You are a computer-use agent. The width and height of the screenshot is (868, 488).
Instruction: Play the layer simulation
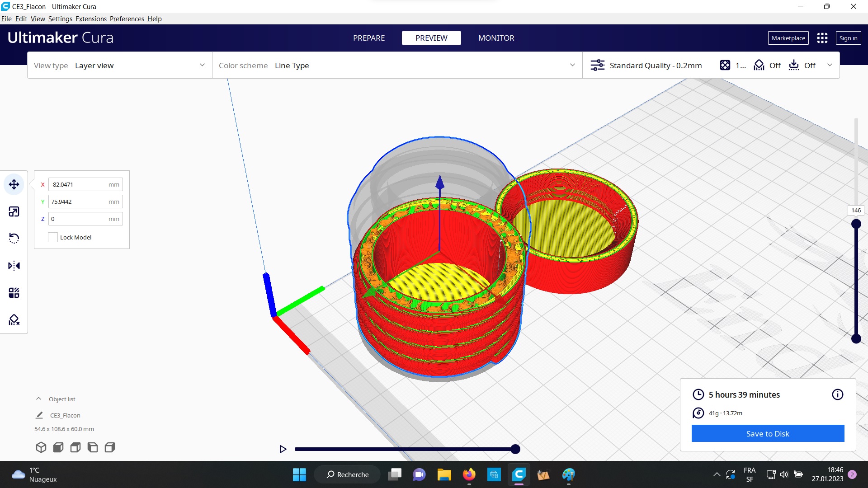(x=283, y=449)
